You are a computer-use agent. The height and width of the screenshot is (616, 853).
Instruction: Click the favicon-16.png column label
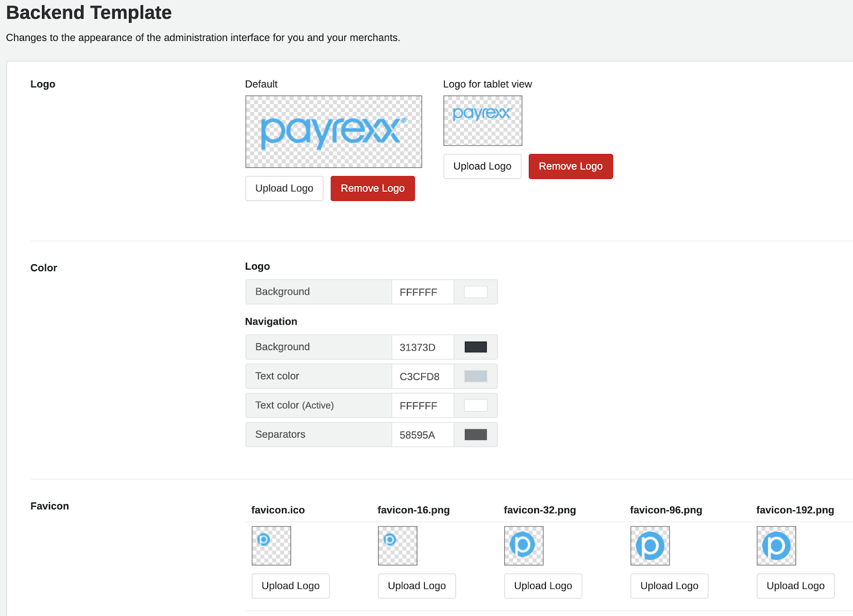click(414, 510)
